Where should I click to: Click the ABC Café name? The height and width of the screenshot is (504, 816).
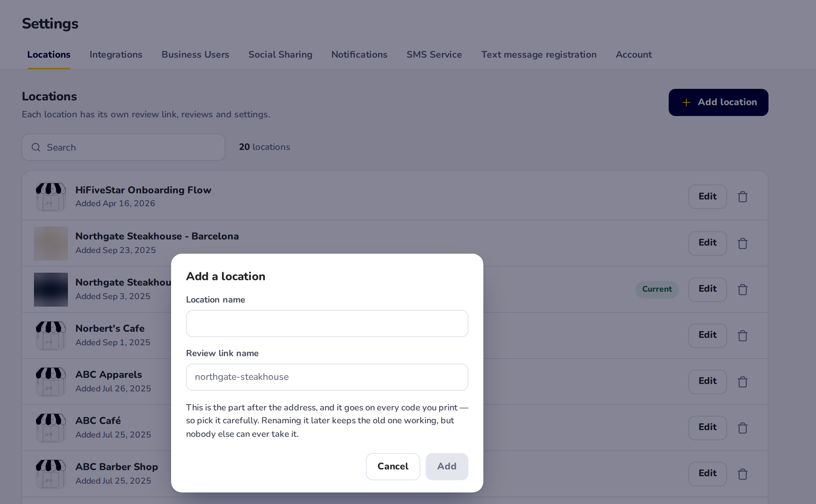pos(98,421)
